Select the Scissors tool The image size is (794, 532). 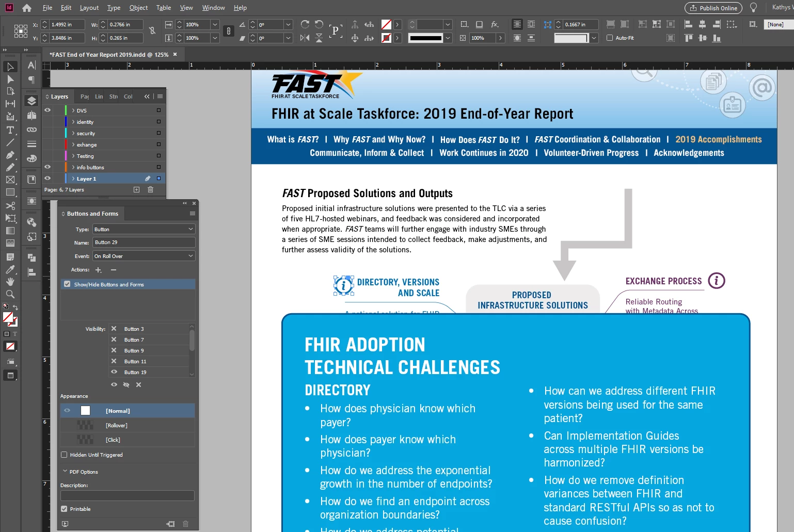[x=10, y=205]
